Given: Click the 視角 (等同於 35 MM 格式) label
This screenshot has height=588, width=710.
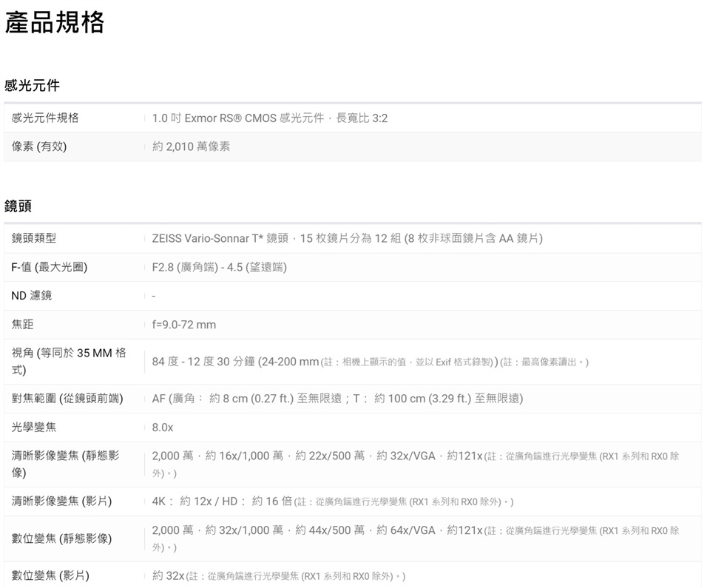Looking at the screenshot, I should click(68, 361).
